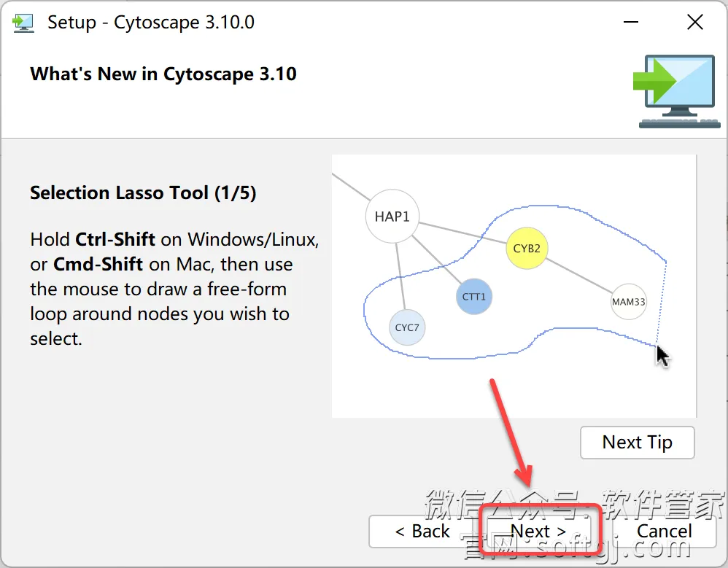Proceed using the Next > button
The width and height of the screenshot is (728, 568).
[x=538, y=532]
